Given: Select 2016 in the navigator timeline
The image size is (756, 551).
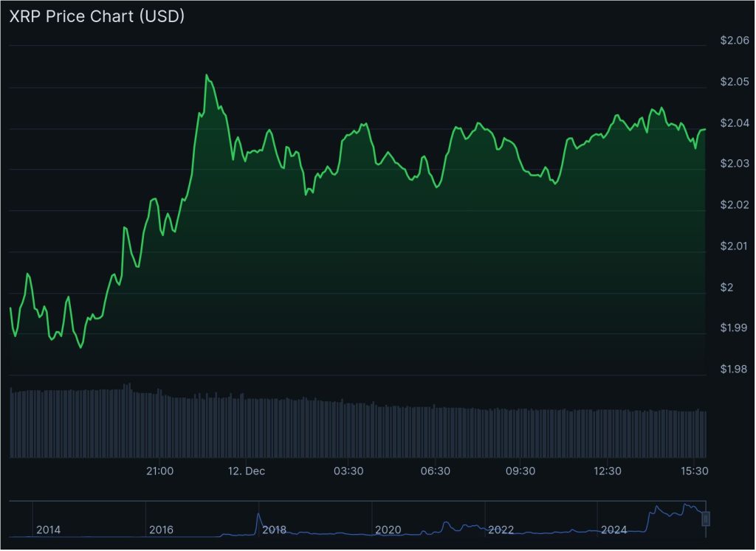Looking at the screenshot, I should pyautogui.click(x=161, y=530).
